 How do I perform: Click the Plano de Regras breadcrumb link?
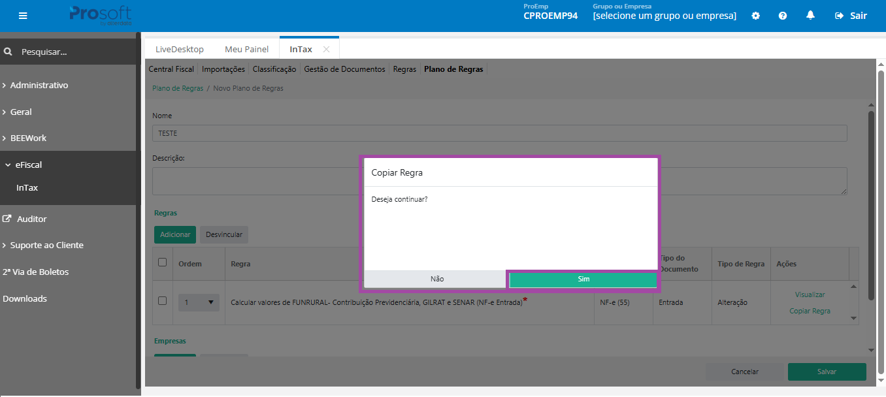point(177,89)
